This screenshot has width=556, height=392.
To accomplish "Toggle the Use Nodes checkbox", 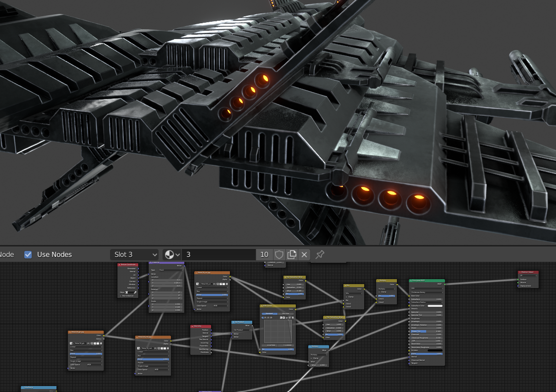I will click(x=28, y=254).
